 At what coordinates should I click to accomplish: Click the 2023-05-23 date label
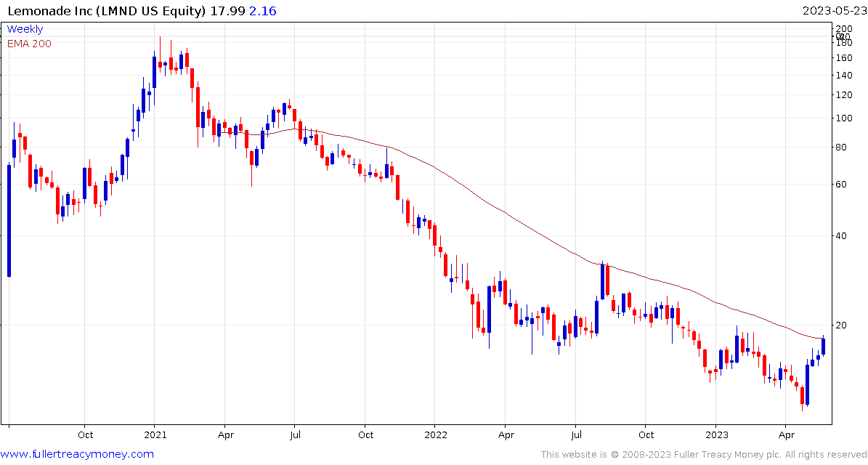(834, 10)
